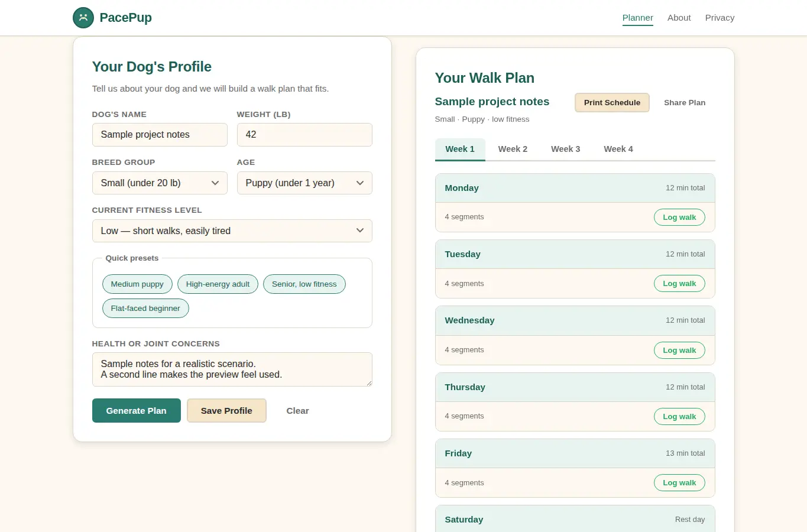This screenshot has width=807, height=532.
Task: Open the Privacy link
Action: click(720, 18)
